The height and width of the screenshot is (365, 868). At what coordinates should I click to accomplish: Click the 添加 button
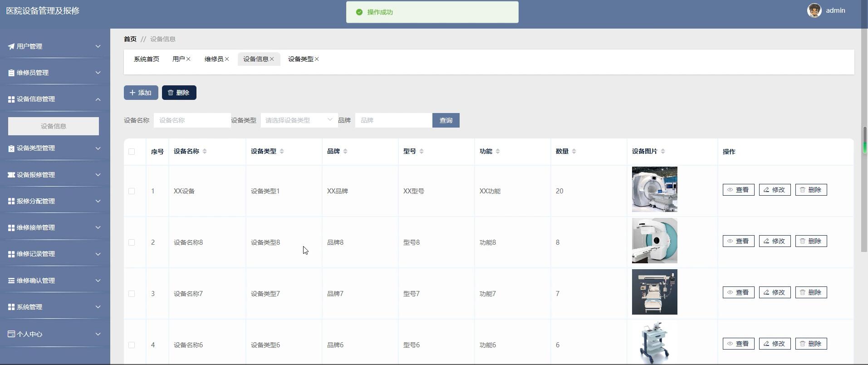[141, 93]
